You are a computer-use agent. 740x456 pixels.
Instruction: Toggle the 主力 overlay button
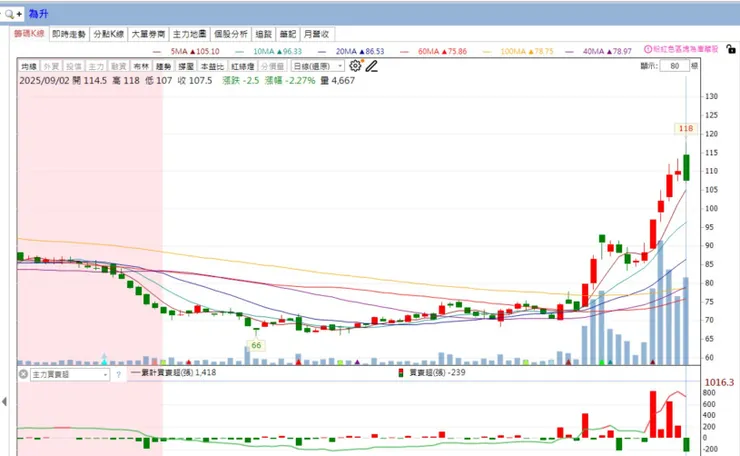(x=96, y=67)
